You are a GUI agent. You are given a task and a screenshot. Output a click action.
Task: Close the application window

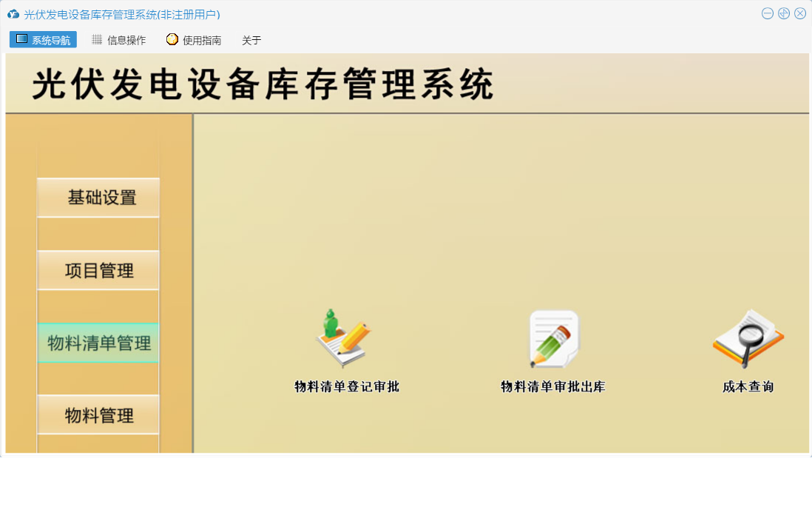coord(800,14)
